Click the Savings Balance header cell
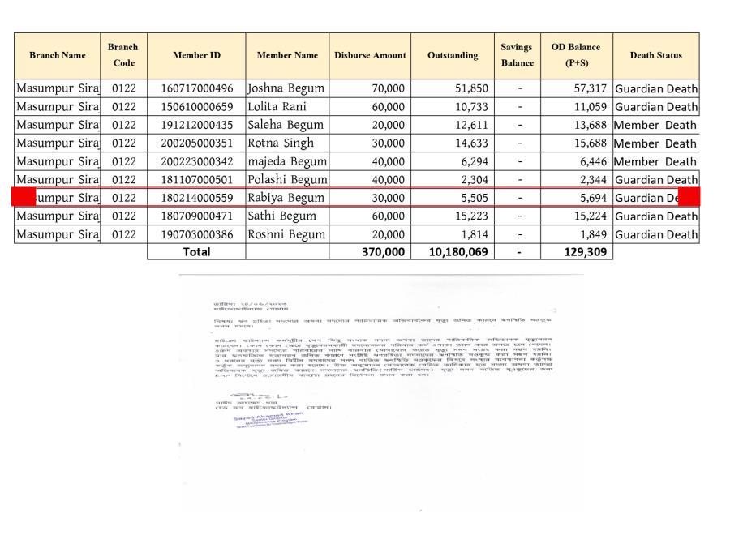This screenshot has height=535, width=756. (518, 55)
